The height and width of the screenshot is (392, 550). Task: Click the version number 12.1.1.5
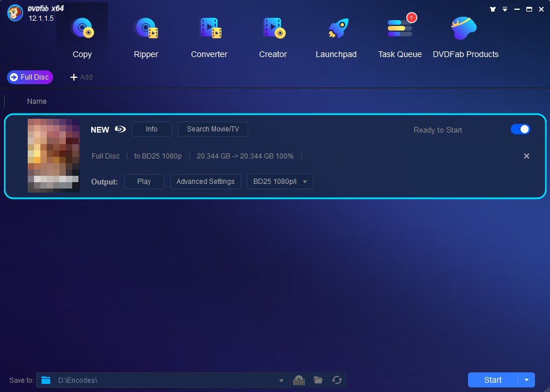pos(41,18)
